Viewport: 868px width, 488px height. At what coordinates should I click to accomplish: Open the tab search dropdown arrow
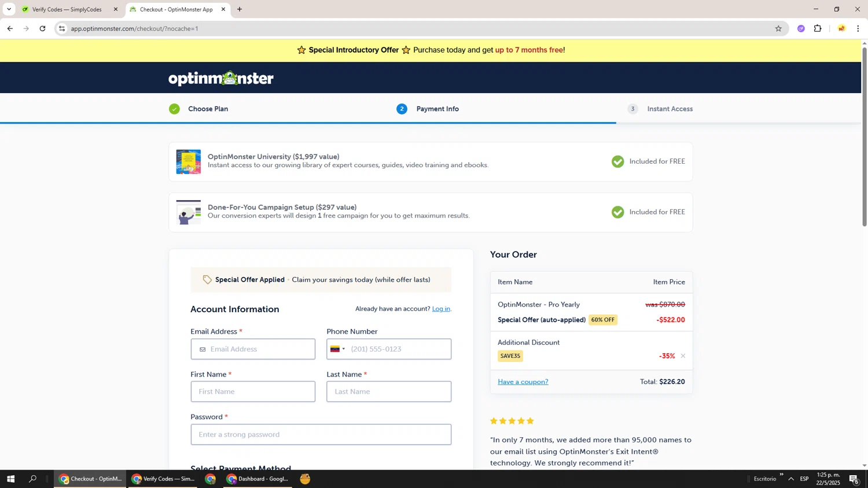click(9, 9)
